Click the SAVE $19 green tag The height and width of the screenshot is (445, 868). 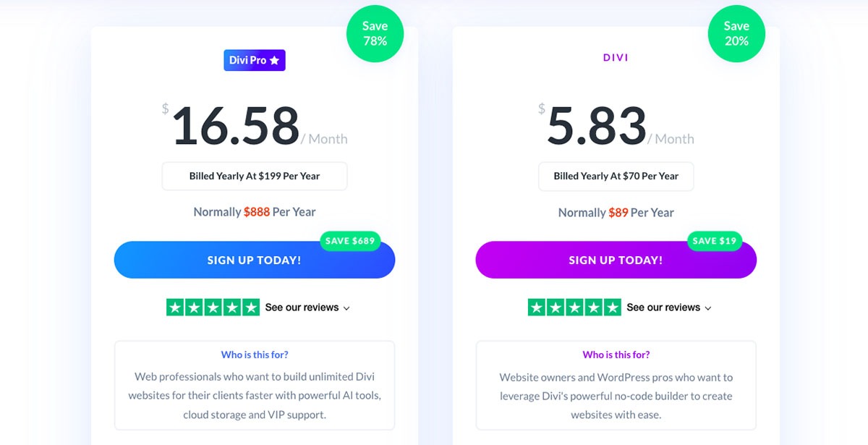(x=715, y=241)
